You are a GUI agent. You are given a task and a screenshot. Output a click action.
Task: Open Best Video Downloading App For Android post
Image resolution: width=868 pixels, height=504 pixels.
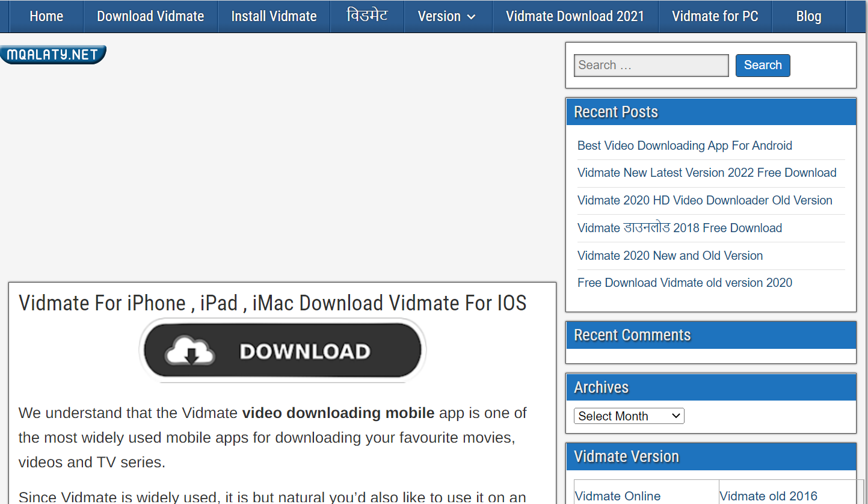(685, 146)
